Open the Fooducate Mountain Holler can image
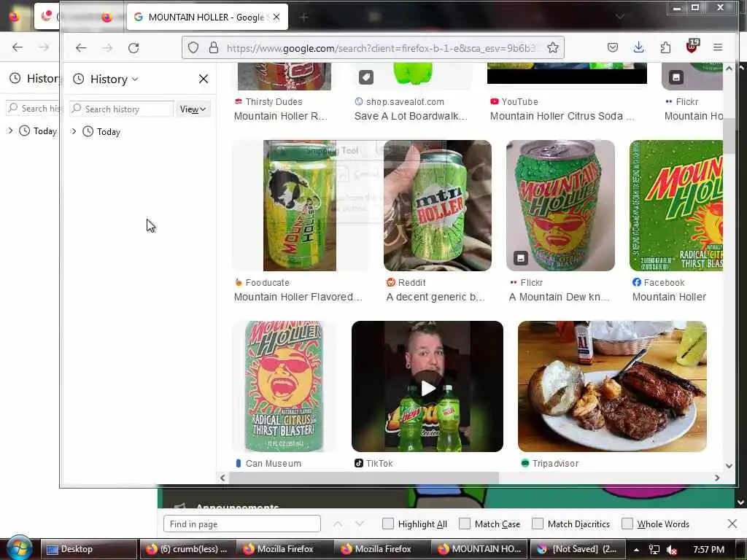The height and width of the screenshot is (560, 747). click(x=300, y=206)
